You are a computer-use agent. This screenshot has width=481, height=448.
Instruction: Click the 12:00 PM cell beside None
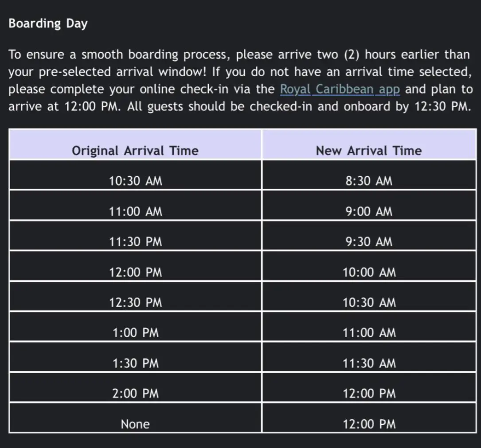click(368, 424)
